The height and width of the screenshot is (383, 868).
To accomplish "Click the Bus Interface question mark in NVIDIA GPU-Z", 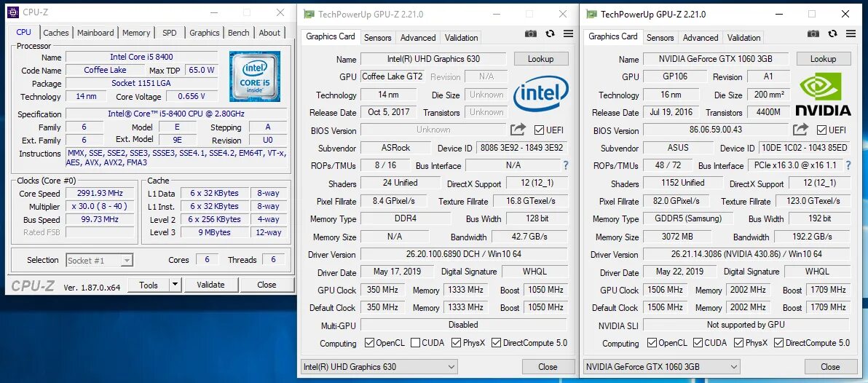I will (848, 165).
